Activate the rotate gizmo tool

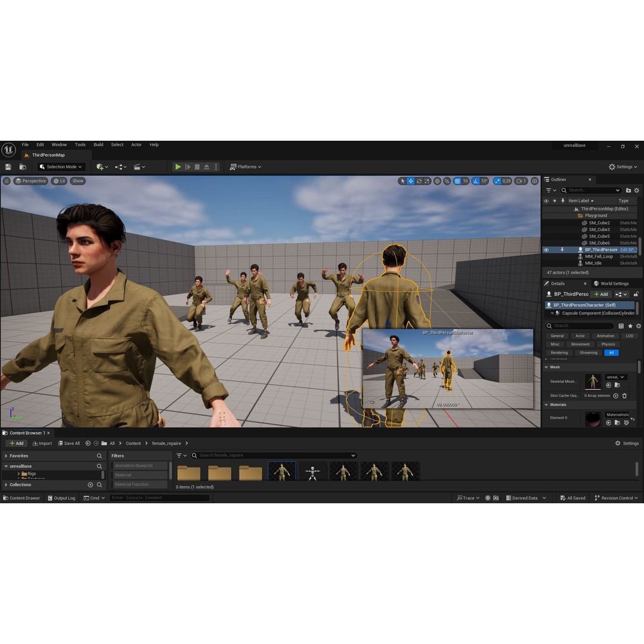pyautogui.click(x=419, y=181)
